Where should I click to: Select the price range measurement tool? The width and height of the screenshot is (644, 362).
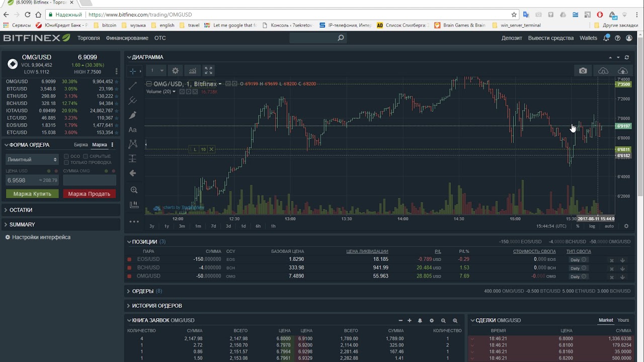[x=133, y=158]
